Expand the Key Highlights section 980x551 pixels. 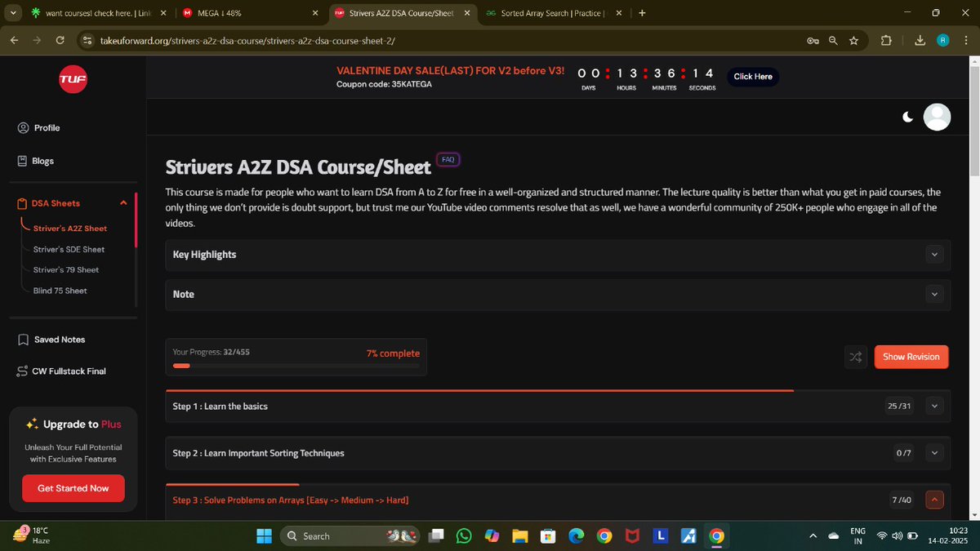pos(935,255)
